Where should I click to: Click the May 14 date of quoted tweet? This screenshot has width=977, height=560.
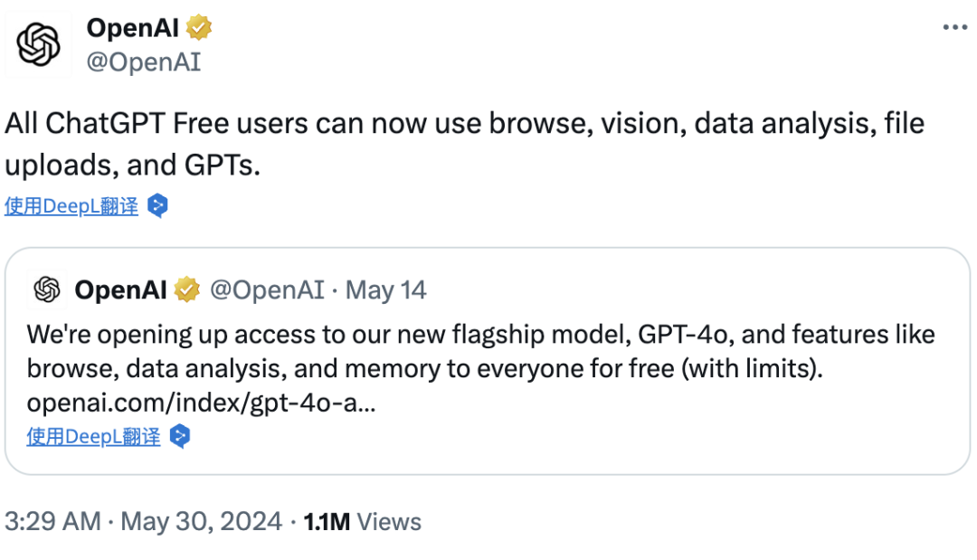(385, 289)
